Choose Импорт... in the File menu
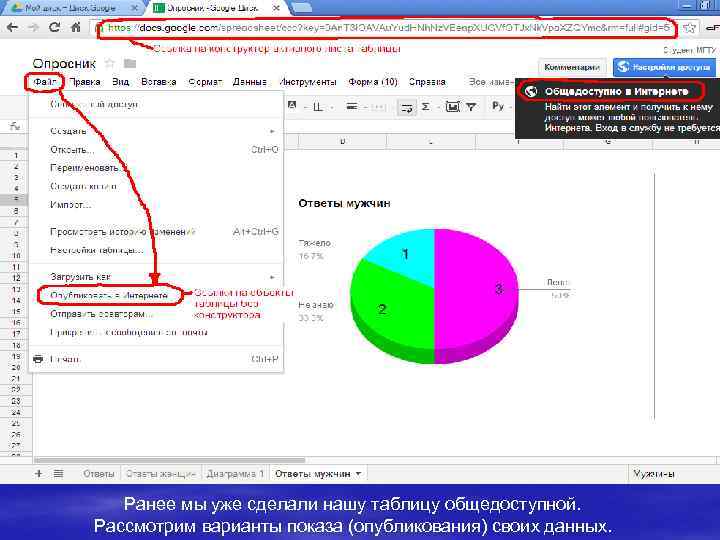This screenshot has height=540, width=720. click(x=156, y=205)
